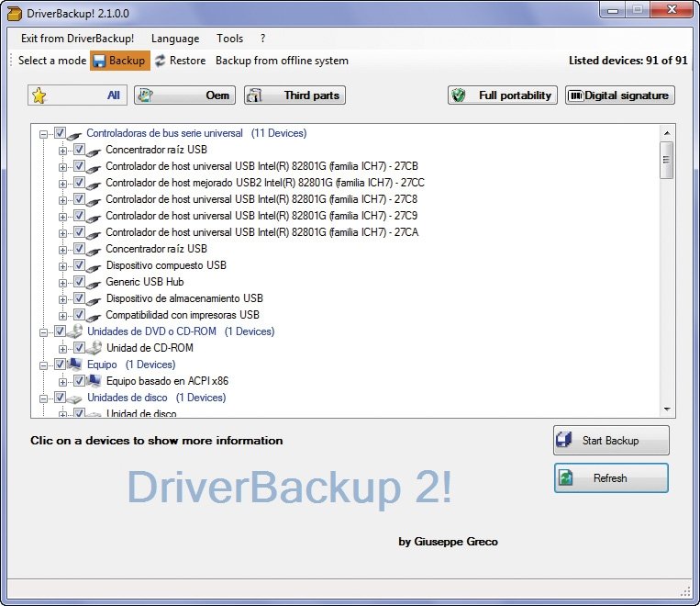Select the 27C9 USB host controller entry
The width and height of the screenshot is (700, 606).
pos(261,216)
